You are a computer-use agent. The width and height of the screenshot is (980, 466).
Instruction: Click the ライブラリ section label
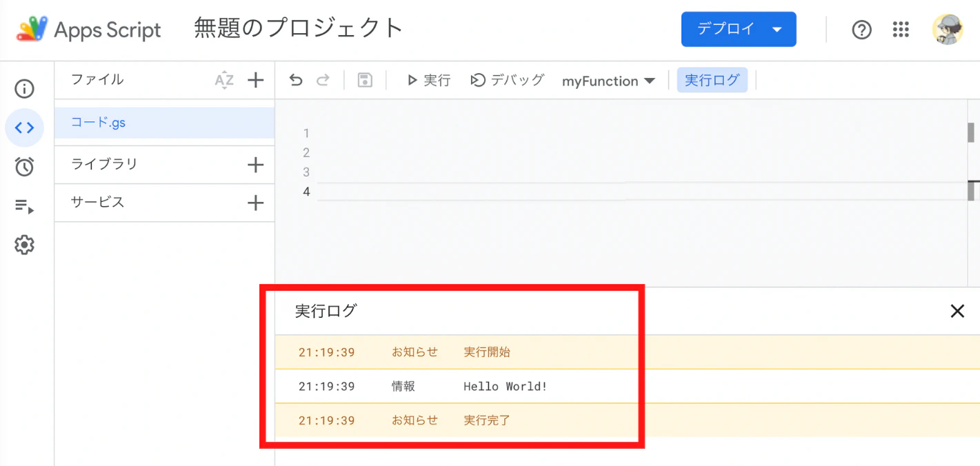click(x=104, y=164)
